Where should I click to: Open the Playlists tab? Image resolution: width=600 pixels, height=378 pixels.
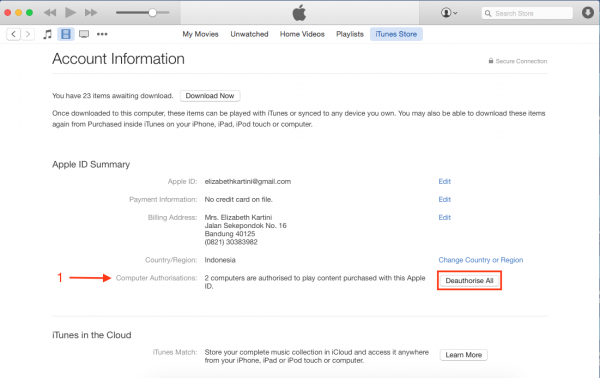click(350, 34)
